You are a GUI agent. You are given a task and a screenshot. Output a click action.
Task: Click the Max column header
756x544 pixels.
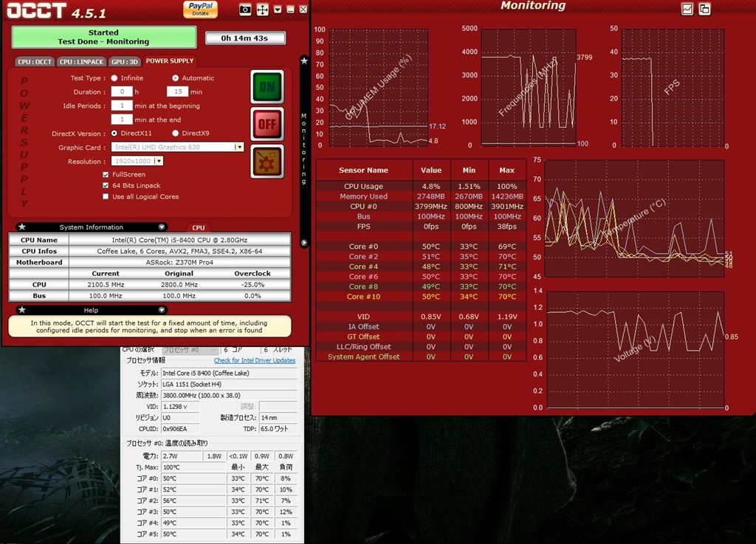506,170
